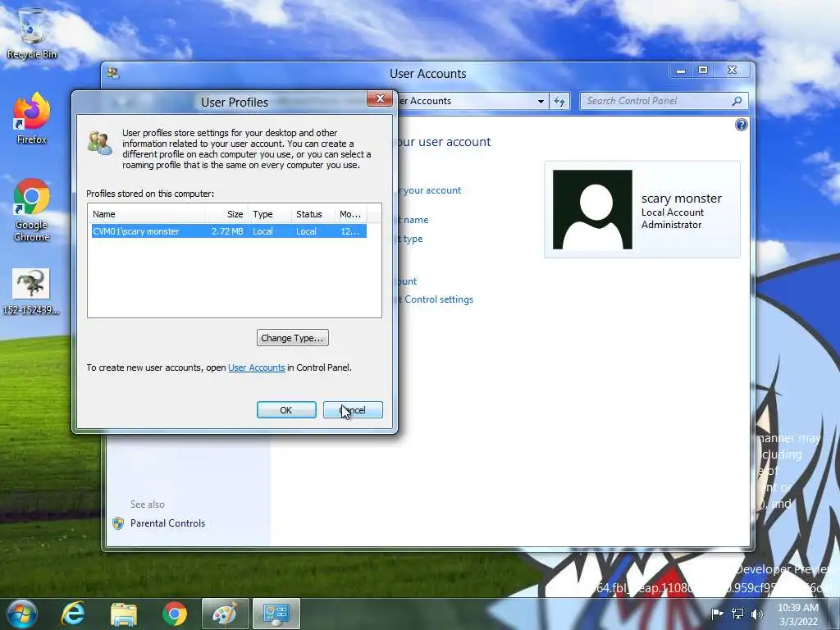This screenshot has width=840, height=630.
Task: Sort profiles by the Status column header
Action: click(313, 214)
